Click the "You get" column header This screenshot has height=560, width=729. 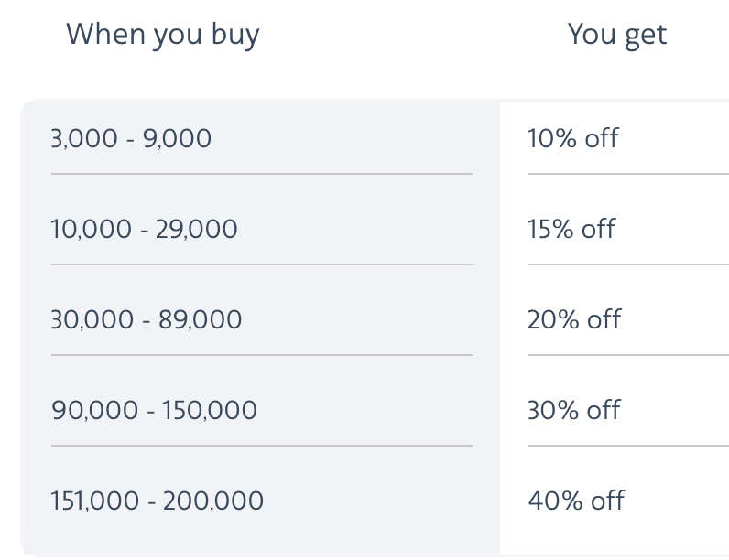[x=616, y=35]
